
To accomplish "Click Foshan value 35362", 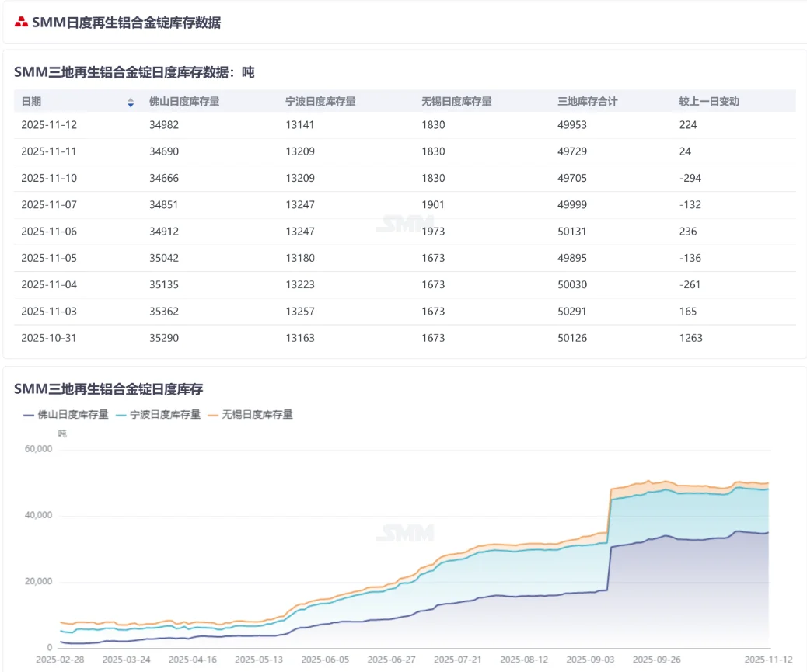I will coord(164,312).
